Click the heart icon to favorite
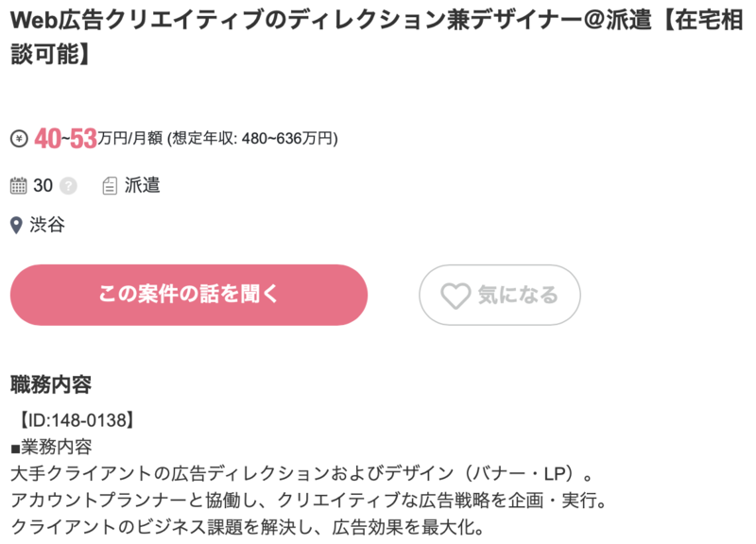The width and height of the screenshot is (756, 544). click(455, 296)
